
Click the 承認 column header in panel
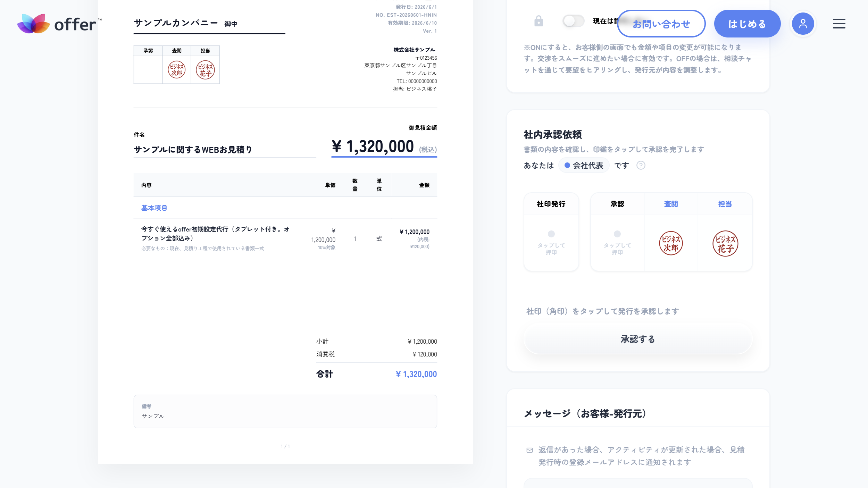coord(617,204)
